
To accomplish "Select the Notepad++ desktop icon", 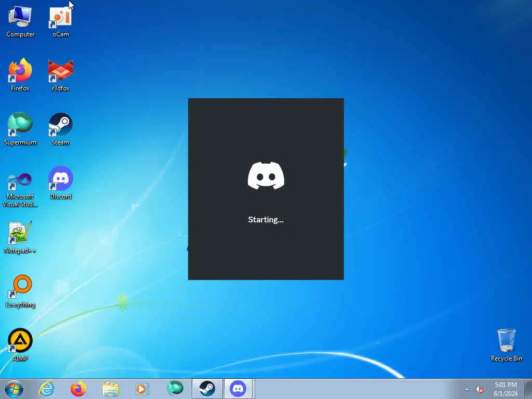I will [20, 237].
